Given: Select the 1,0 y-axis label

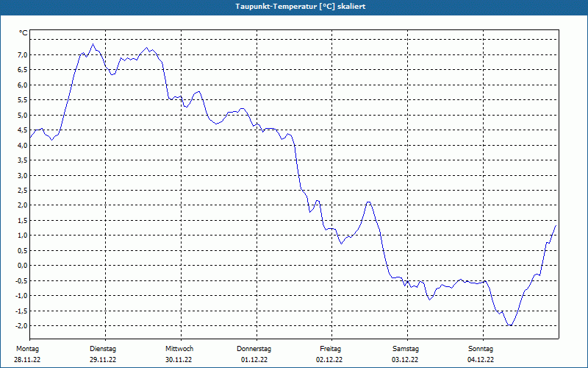Looking at the screenshot, I should pyautogui.click(x=23, y=236).
